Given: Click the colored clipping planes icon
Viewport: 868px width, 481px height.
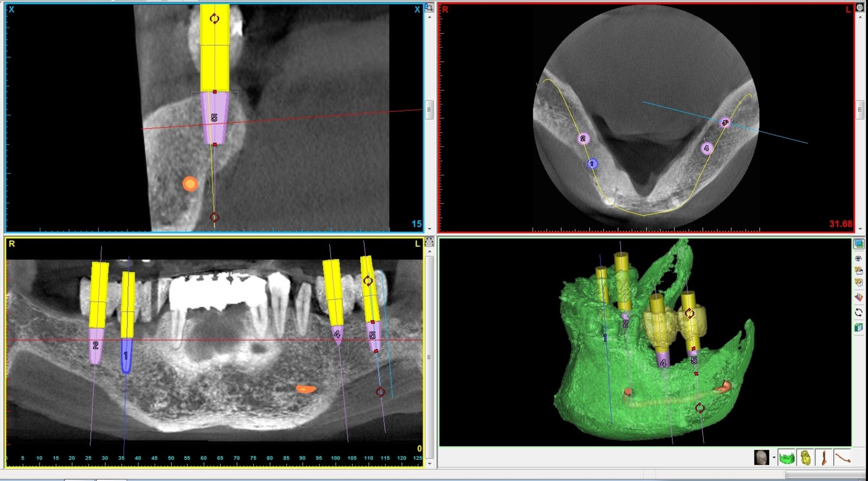Looking at the screenshot, I should [859, 297].
